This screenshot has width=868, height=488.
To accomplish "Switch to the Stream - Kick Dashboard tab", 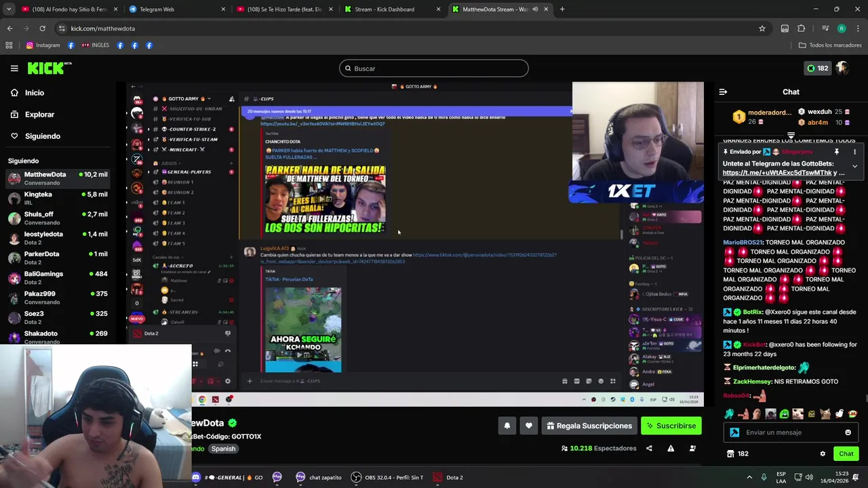I will (x=393, y=9).
